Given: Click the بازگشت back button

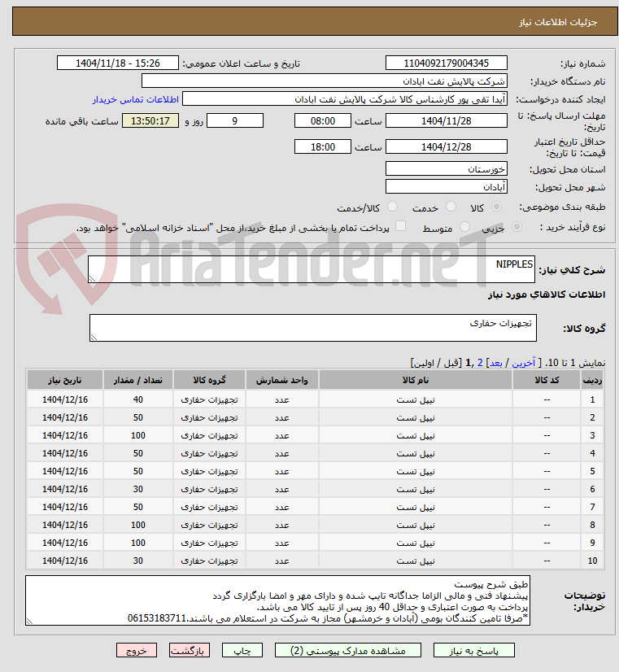Looking at the screenshot, I should coord(190,650).
